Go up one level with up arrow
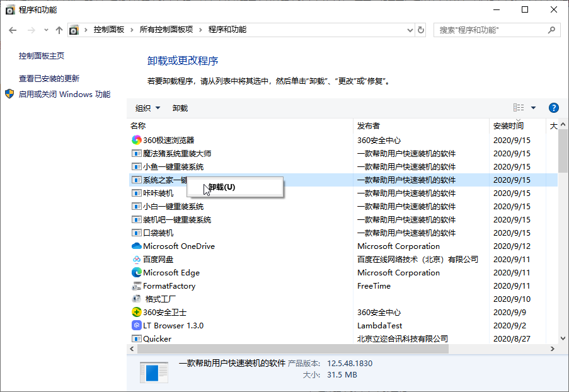569x392 pixels. (59, 30)
